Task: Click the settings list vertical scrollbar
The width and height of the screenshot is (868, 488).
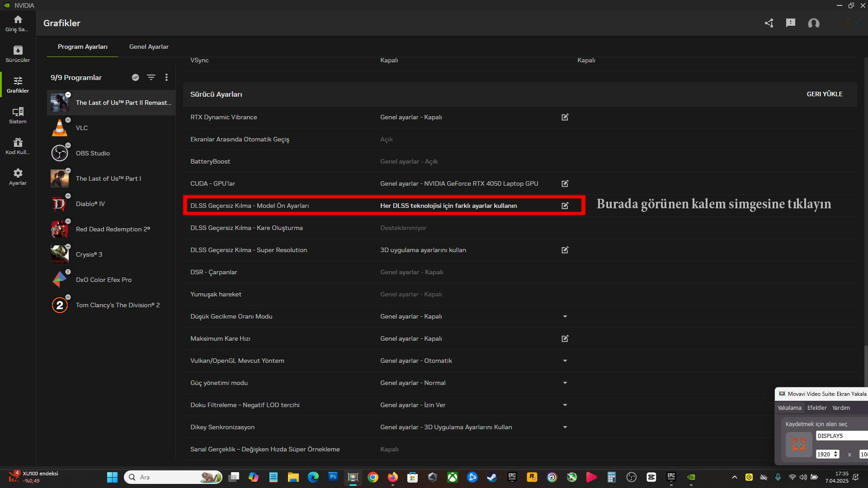Action: coord(866,366)
